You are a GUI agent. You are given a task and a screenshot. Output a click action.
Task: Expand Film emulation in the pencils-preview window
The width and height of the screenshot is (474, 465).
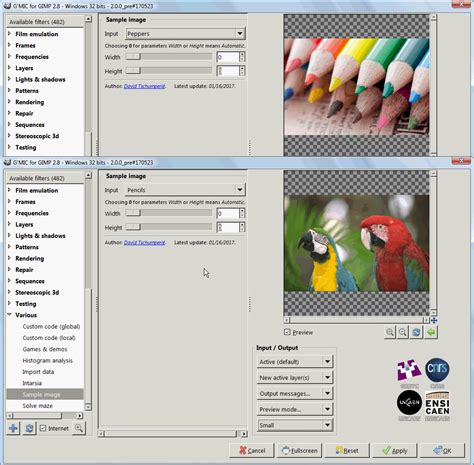[9, 34]
